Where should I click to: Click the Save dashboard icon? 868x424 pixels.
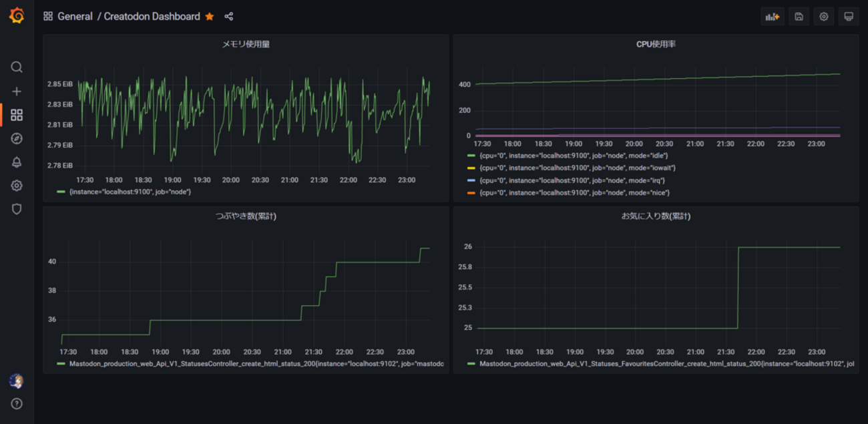(x=799, y=17)
